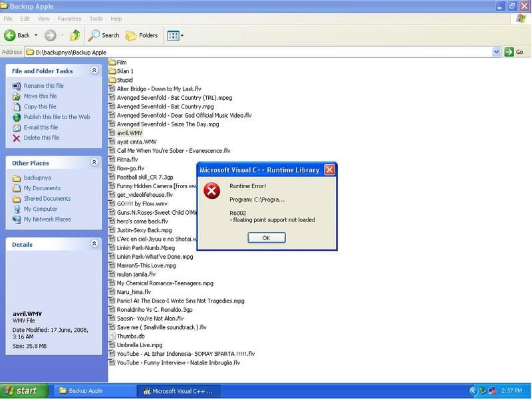Click the Back arrow icon

coord(9,35)
